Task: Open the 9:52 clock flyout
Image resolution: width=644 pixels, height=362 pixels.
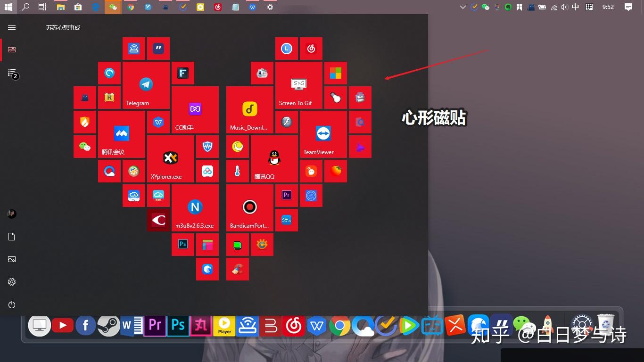Action: point(608,7)
